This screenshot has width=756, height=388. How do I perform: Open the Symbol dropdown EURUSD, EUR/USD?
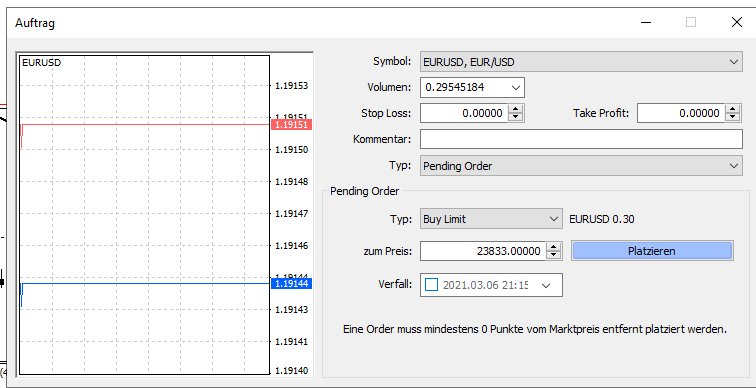point(581,62)
